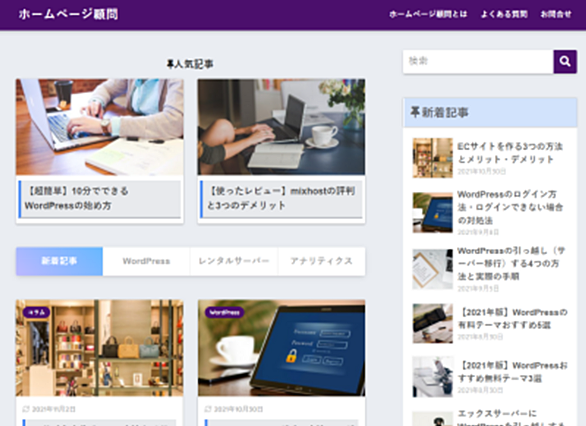Open the mixhostの評判と3つのデメリット article title

point(281,198)
